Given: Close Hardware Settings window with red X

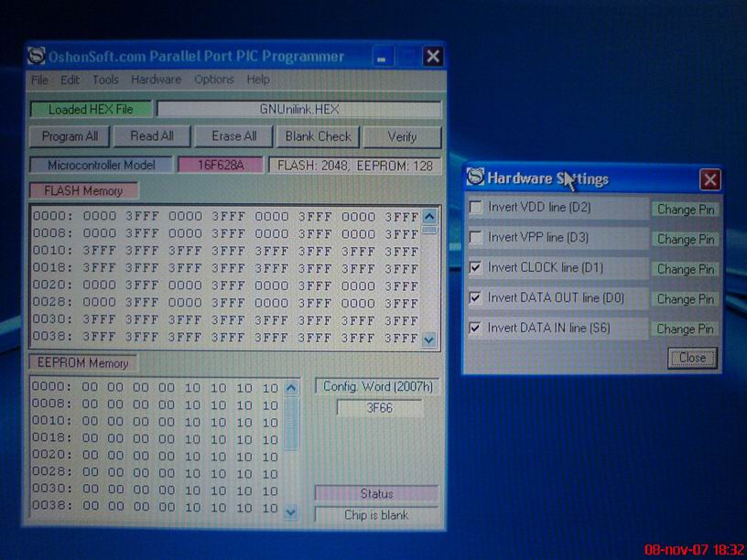Looking at the screenshot, I should [x=709, y=180].
